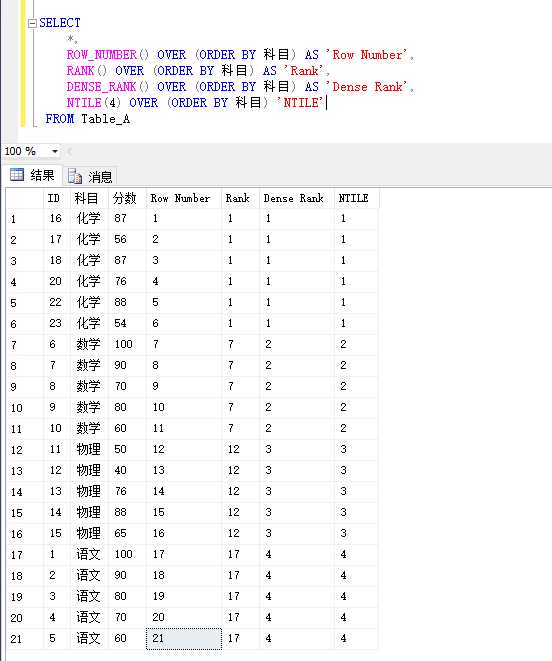The height and width of the screenshot is (661, 552).
Task: Click 分数 cell 65 in row 16
Action: coord(127,533)
